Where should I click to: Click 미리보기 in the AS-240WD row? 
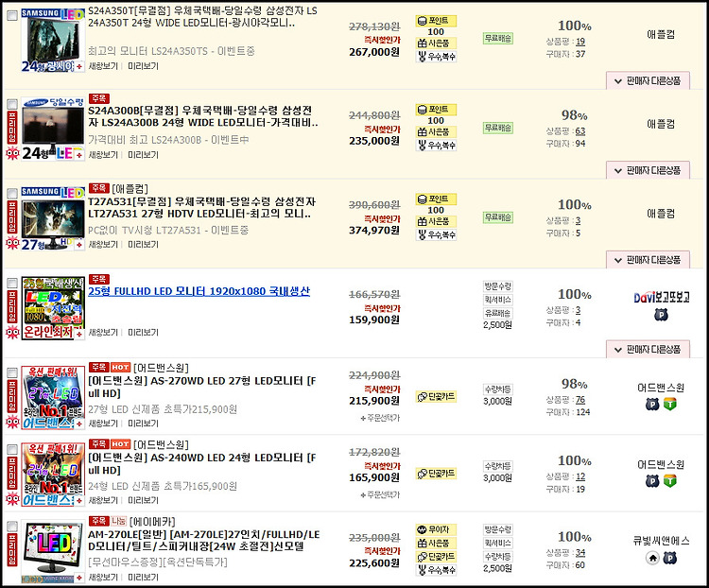click(x=143, y=501)
